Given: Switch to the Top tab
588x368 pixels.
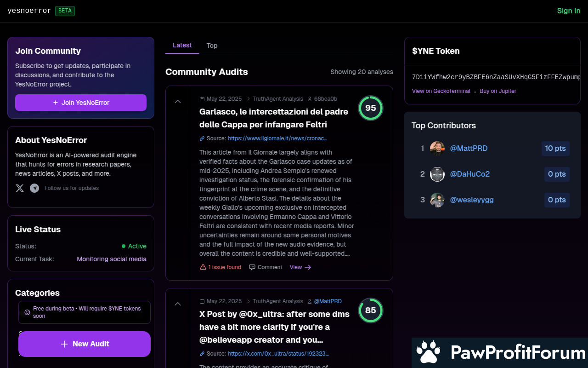Looking at the screenshot, I should pyautogui.click(x=212, y=46).
